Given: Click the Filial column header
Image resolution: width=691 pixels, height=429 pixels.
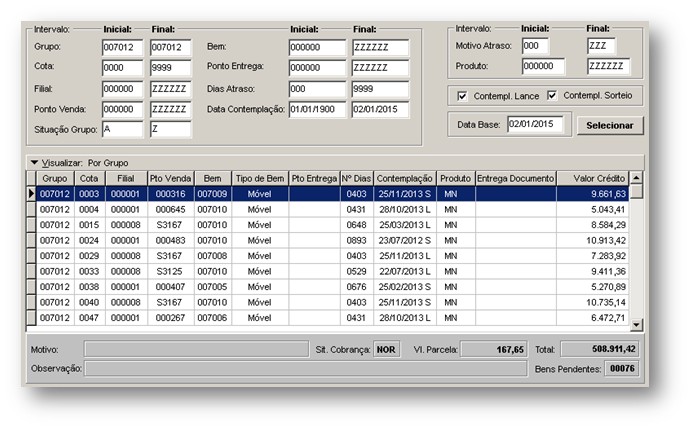Looking at the screenshot, I should point(126,179).
